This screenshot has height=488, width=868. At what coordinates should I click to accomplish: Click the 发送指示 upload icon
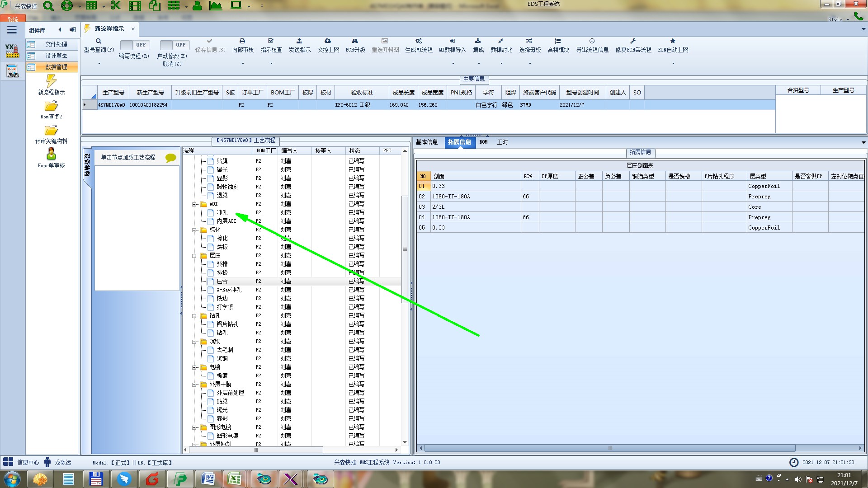[299, 41]
